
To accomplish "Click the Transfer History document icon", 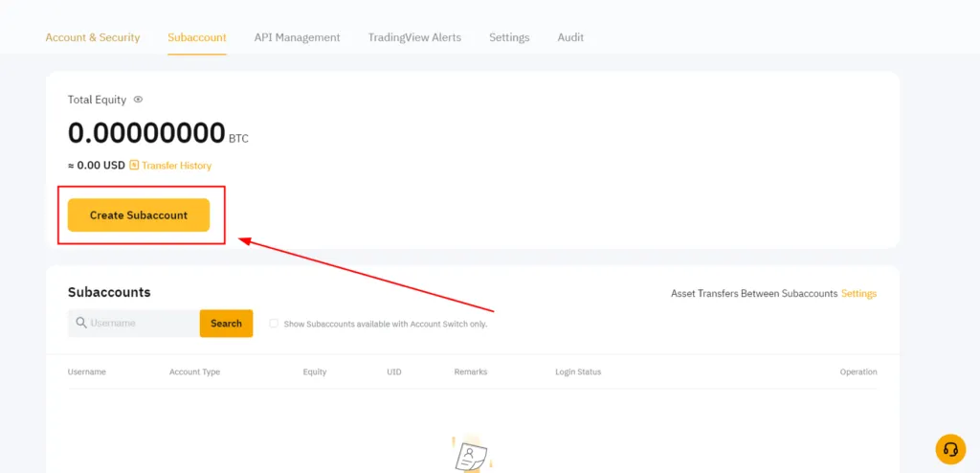I will click(x=134, y=166).
